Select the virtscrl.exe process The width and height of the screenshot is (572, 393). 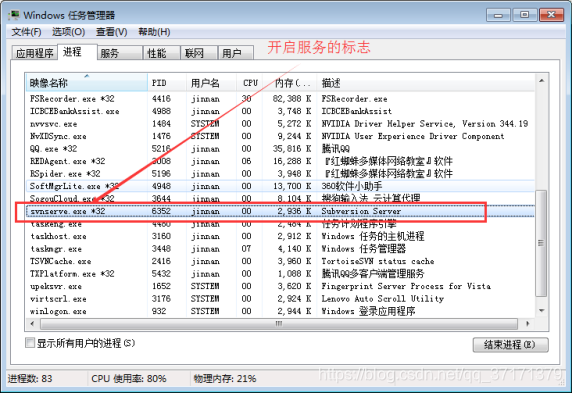280,299
